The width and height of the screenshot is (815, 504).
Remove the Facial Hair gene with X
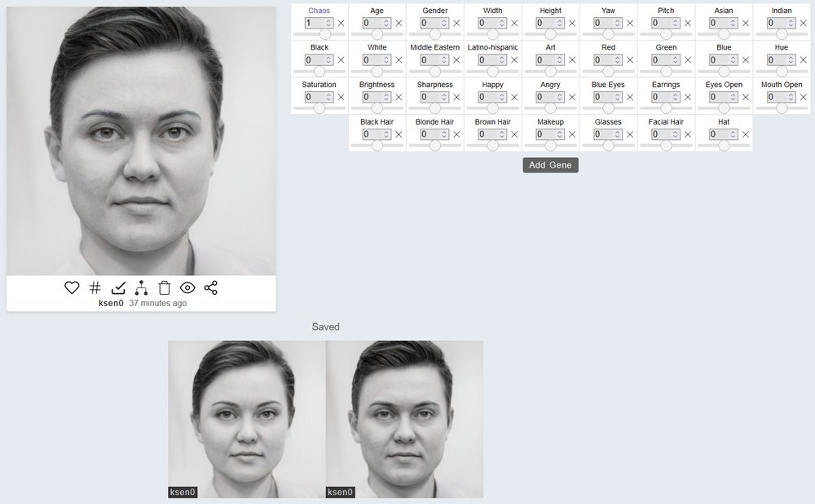click(x=688, y=134)
